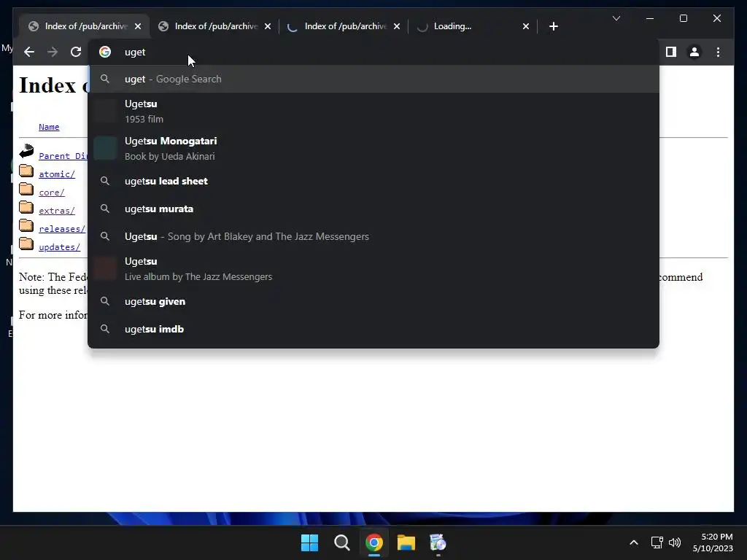
Task: Click the installer disc taskbar icon
Action: (438, 542)
